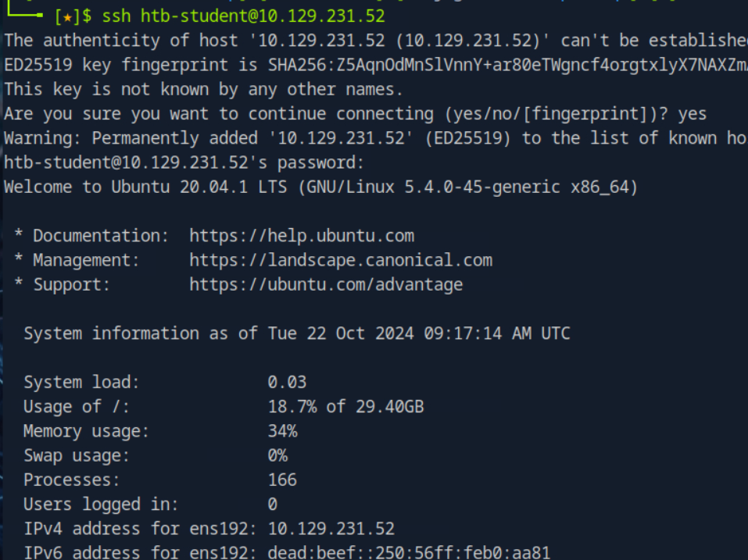Click the Memory usage value 34%

282,431
